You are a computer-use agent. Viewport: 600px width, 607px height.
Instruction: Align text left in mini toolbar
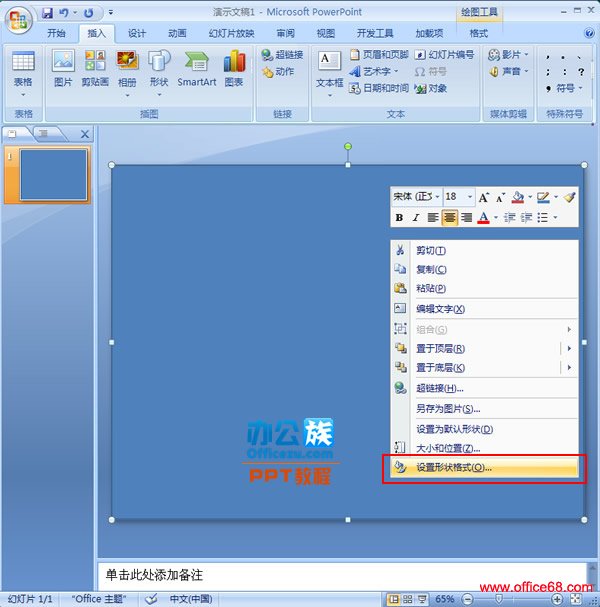(433, 218)
